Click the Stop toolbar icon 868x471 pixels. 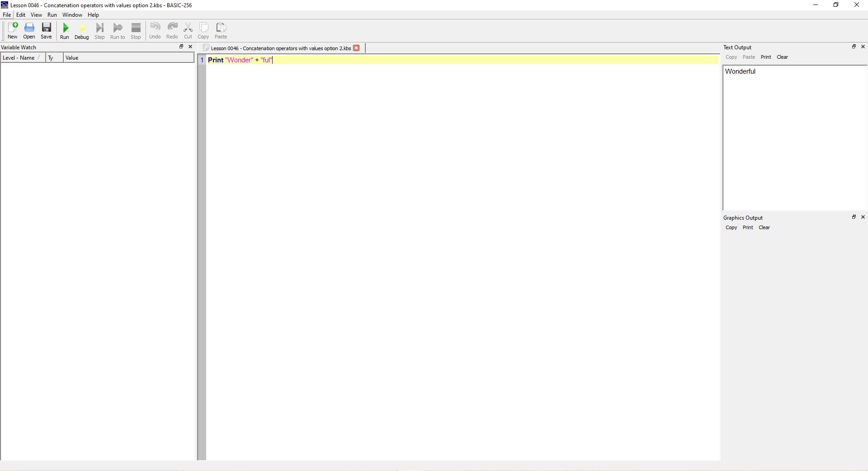coord(136,31)
